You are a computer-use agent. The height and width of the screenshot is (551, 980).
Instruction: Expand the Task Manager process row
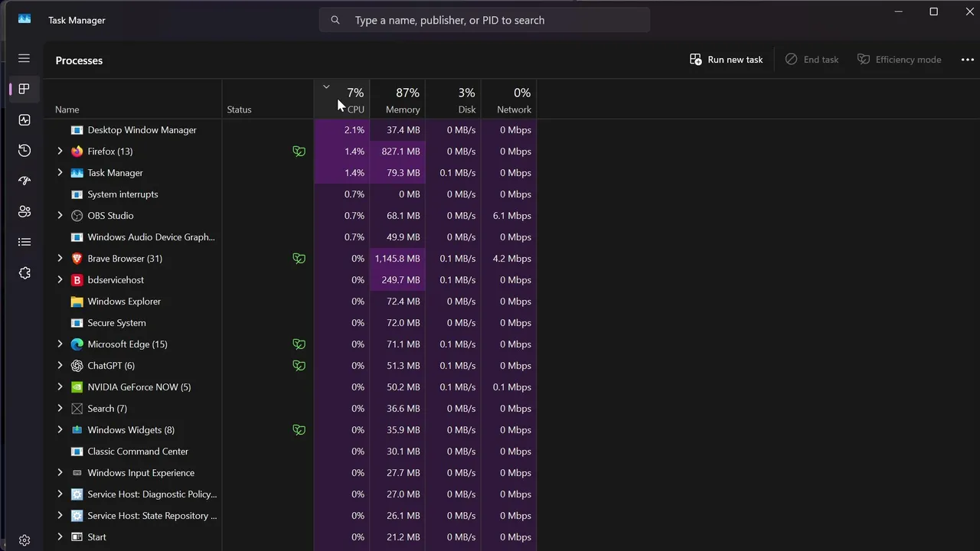coord(60,173)
